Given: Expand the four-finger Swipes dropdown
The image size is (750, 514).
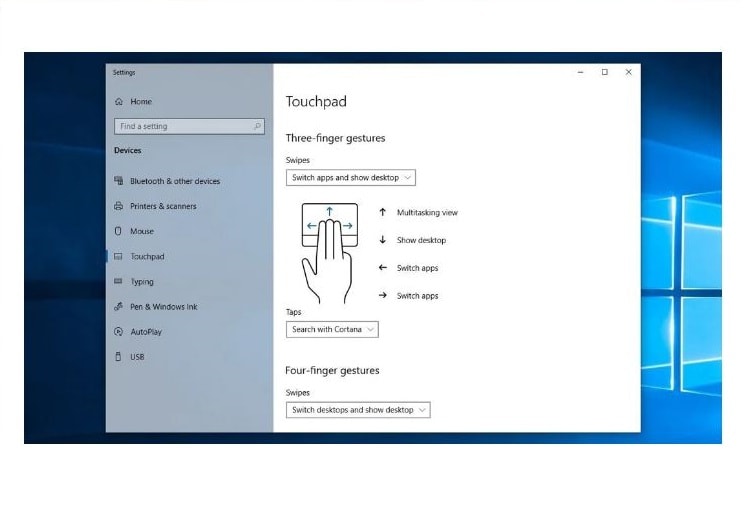Looking at the screenshot, I should 357,410.
